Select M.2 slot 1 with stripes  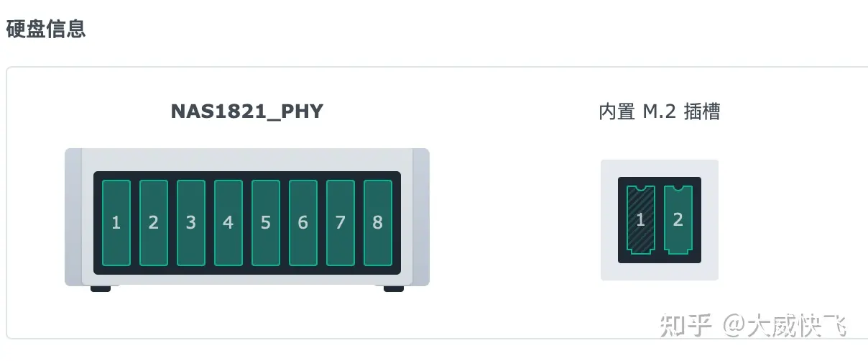641,219
